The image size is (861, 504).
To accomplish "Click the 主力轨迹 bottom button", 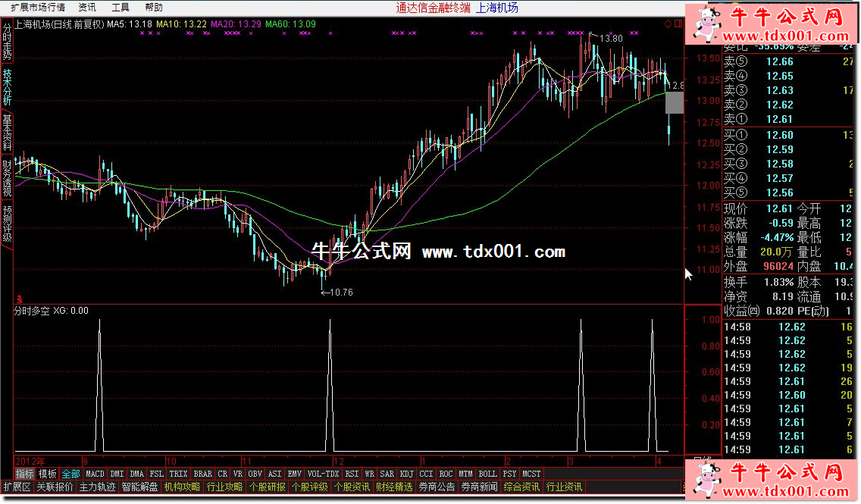I will (97, 487).
